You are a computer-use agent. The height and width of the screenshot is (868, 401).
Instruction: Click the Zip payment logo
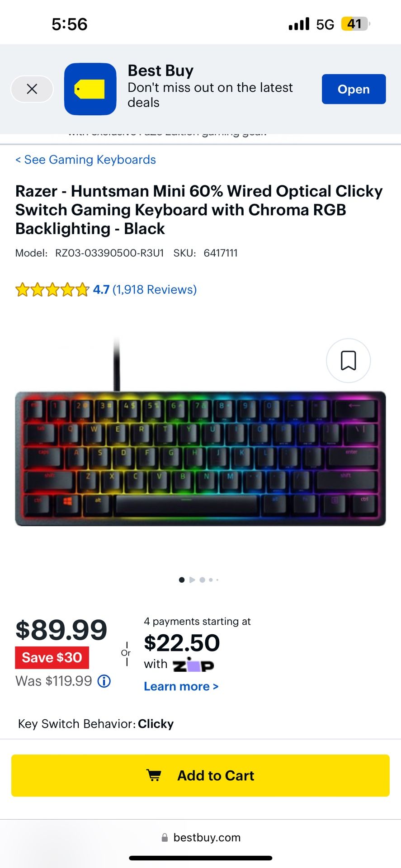point(193,665)
